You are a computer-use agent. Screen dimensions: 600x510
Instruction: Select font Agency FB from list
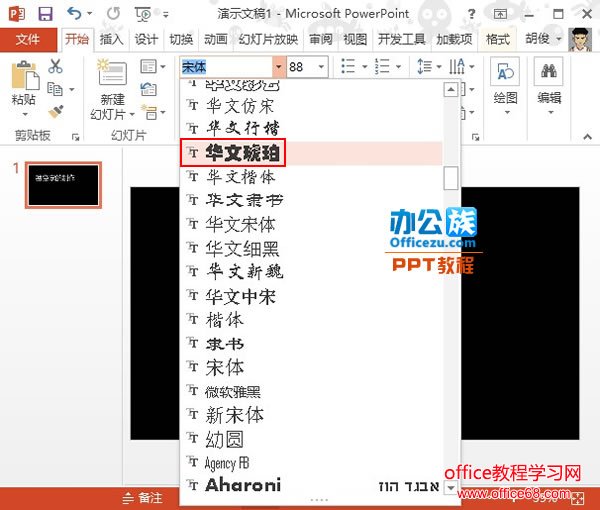pos(311,463)
